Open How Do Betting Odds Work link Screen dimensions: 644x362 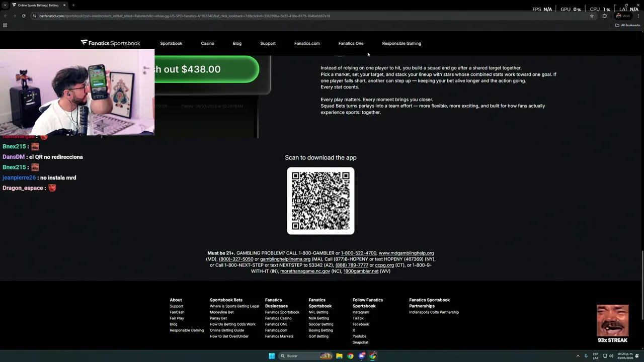(x=232, y=324)
